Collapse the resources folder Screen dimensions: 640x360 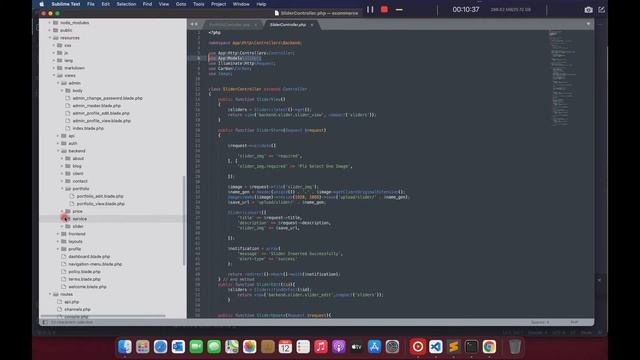coord(50,38)
